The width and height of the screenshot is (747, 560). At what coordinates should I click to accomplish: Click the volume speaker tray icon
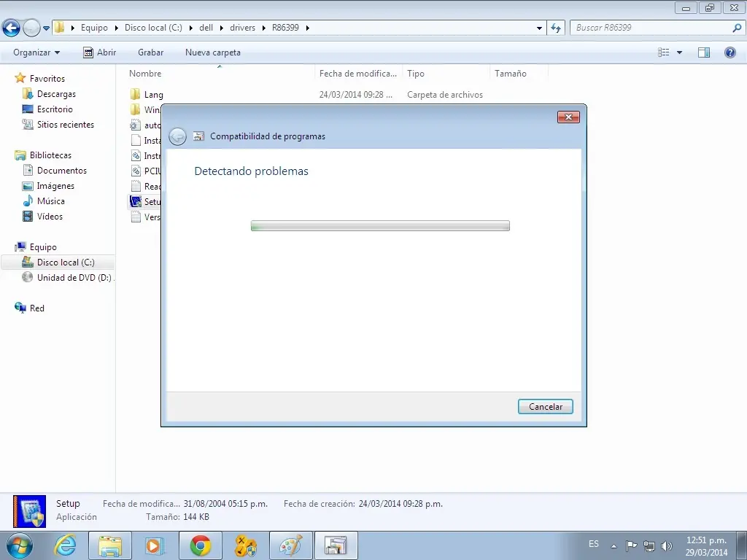pyautogui.click(x=667, y=545)
